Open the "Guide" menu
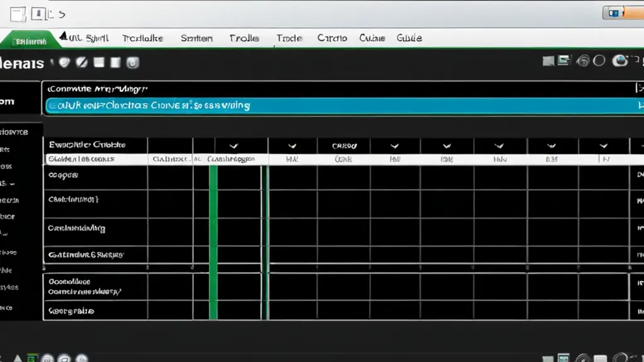Screen dimensions: 644x362 point(409,38)
